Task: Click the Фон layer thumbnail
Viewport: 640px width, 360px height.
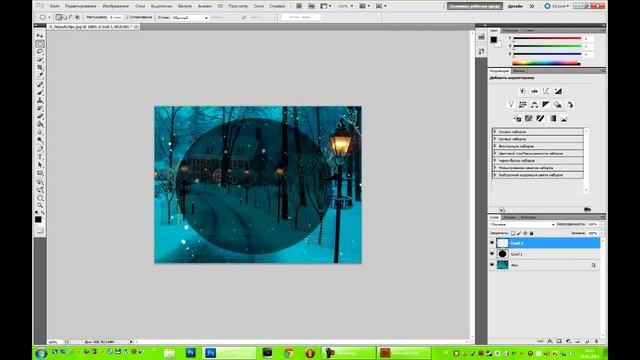Action: pos(502,265)
